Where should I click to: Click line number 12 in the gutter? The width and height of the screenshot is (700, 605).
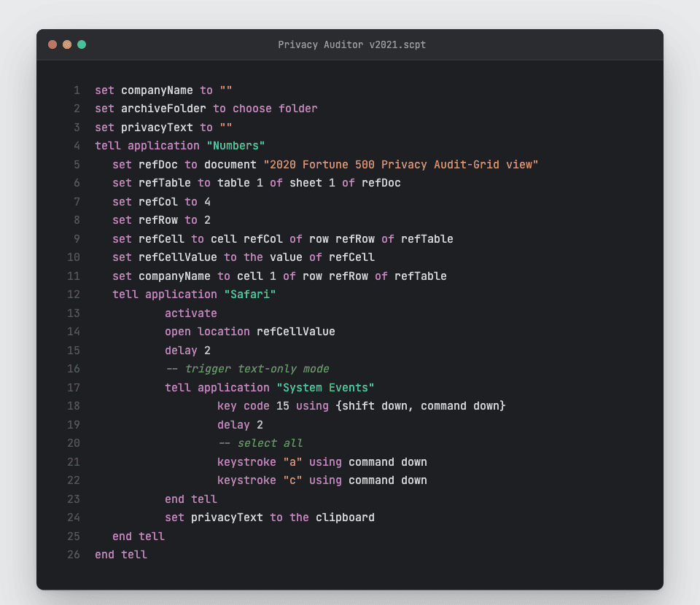[74, 294]
